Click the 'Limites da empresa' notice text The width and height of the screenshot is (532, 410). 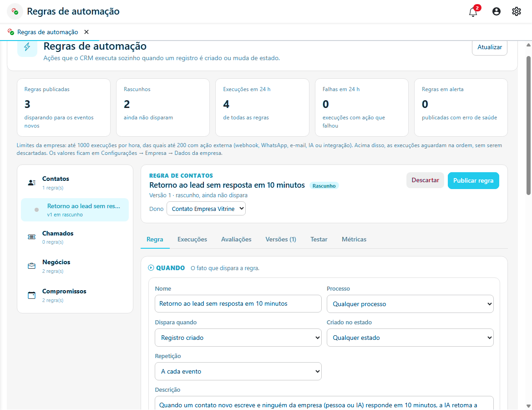click(259, 149)
